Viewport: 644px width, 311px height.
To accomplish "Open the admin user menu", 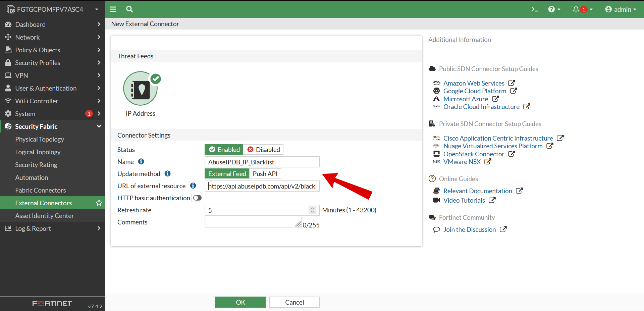I will 621,9.
